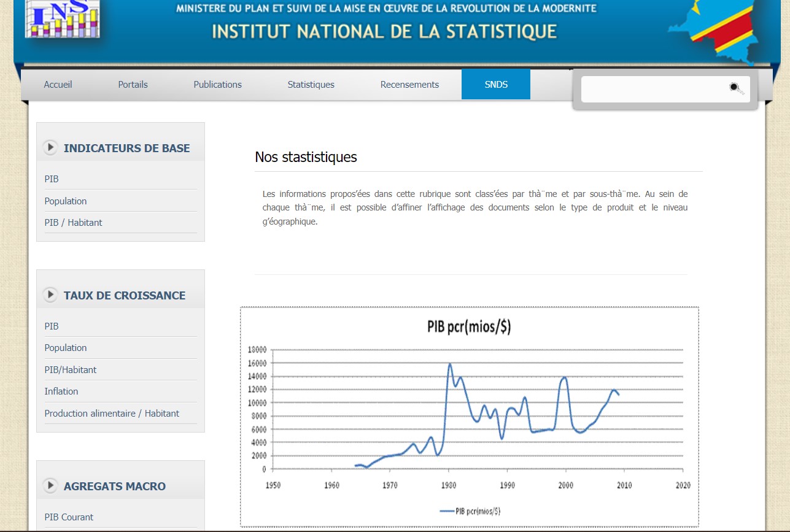
Task: Open the Accueil menu item
Action: coord(58,85)
